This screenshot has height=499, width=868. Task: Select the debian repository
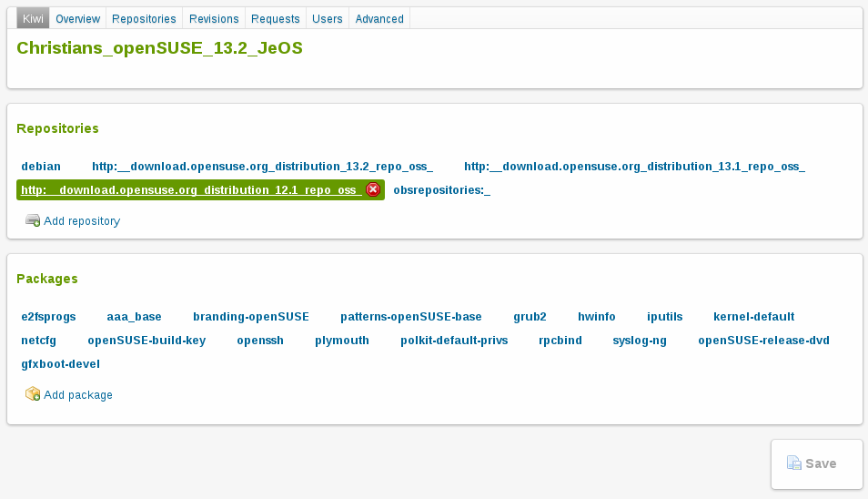41,166
